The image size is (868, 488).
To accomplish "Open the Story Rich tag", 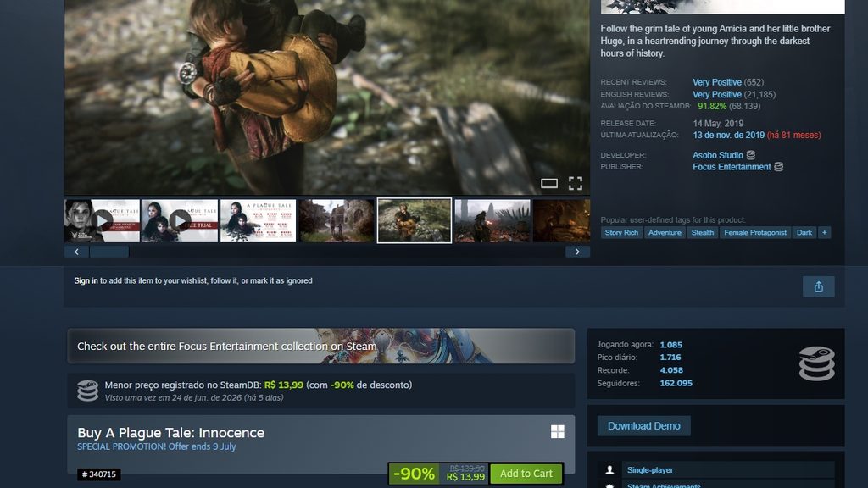I will (x=621, y=232).
